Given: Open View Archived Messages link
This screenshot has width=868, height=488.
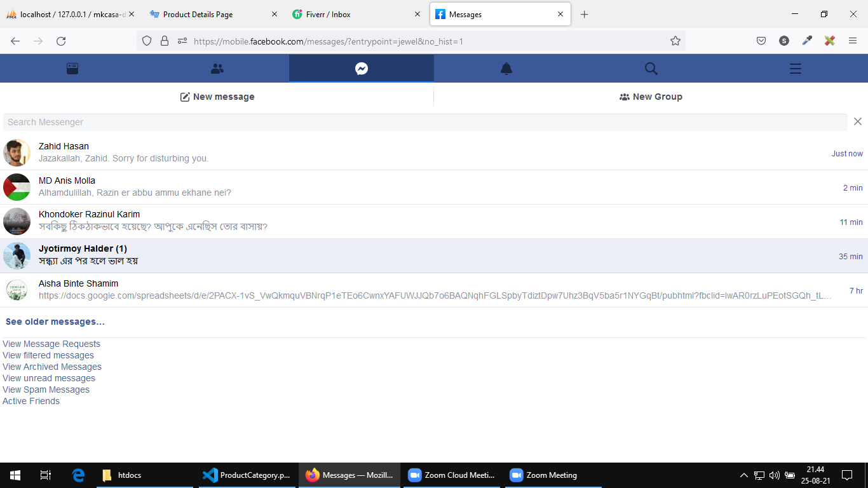Looking at the screenshot, I should (52, 367).
